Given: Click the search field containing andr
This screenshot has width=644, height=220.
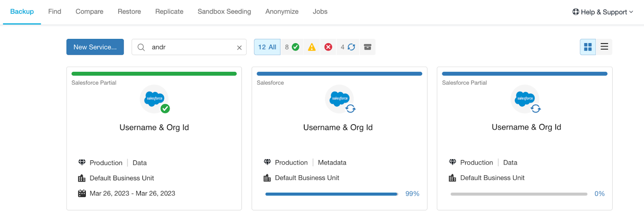Looking at the screenshot, I should pos(189,47).
